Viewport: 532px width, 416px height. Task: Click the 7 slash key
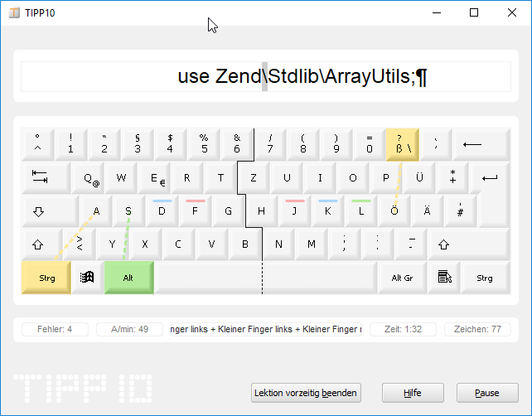coord(270,144)
